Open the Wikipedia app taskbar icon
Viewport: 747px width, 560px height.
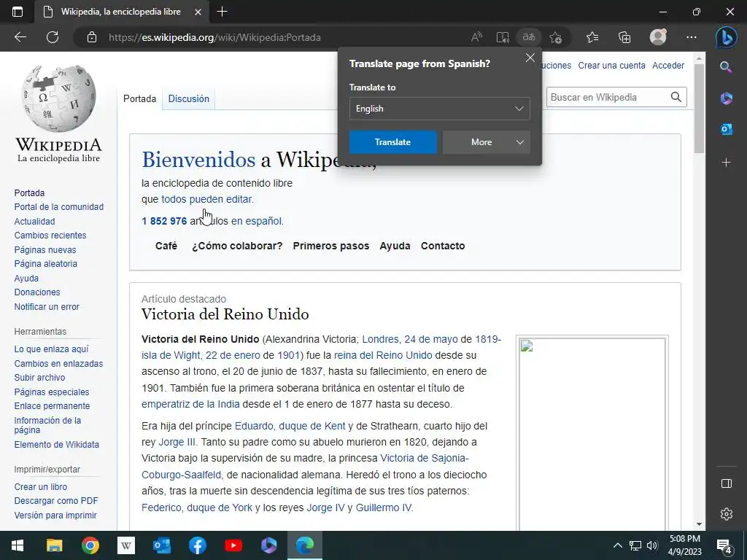tap(126, 545)
